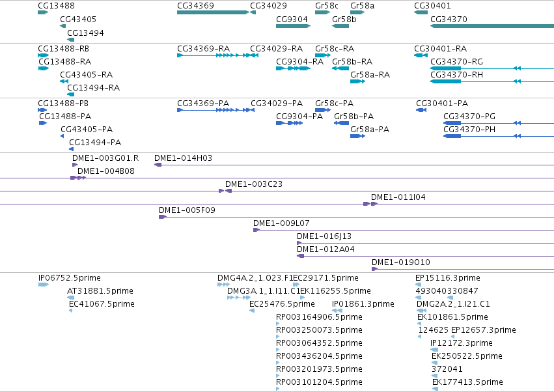Select clone DME1-004B08
Image resolution: width=554 pixels, height=392 pixels.
click(106, 171)
